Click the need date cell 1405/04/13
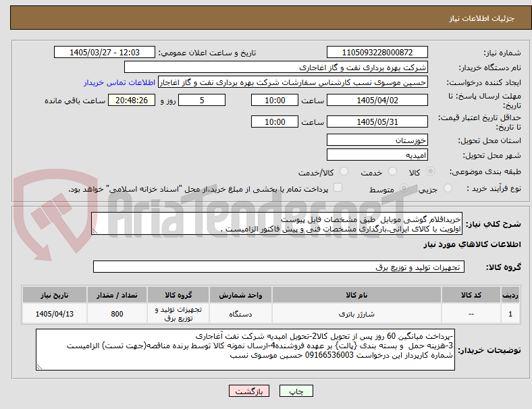This screenshot has width=532, height=409. (55, 314)
